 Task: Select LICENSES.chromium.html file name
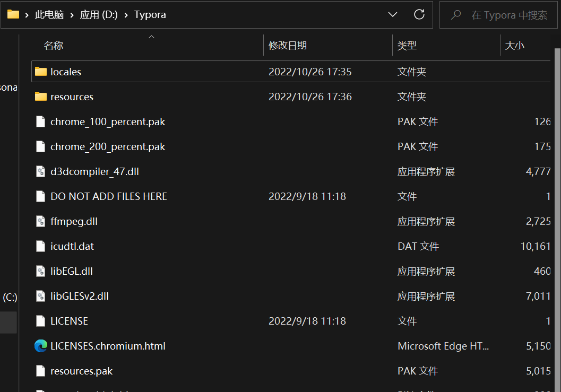[x=108, y=346]
